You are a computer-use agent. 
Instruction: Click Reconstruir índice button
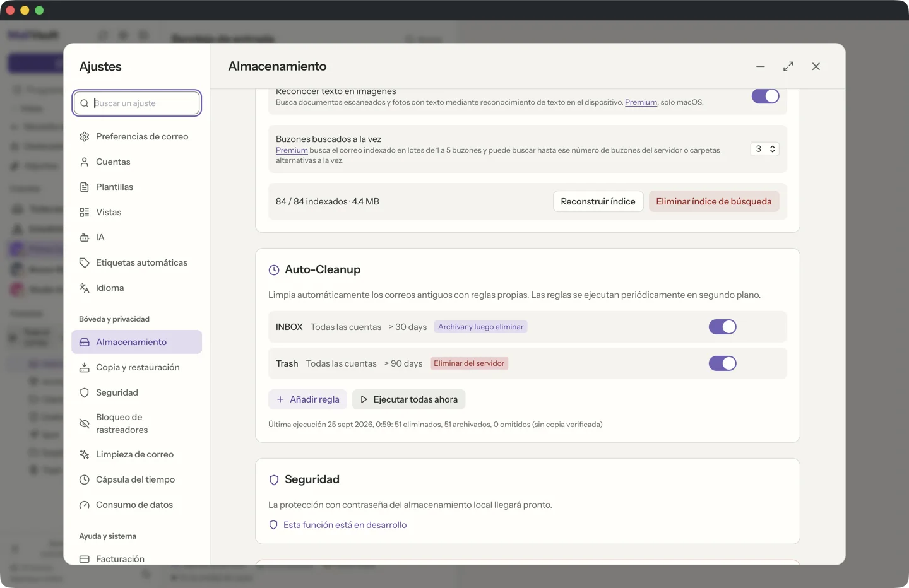tap(598, 201)
